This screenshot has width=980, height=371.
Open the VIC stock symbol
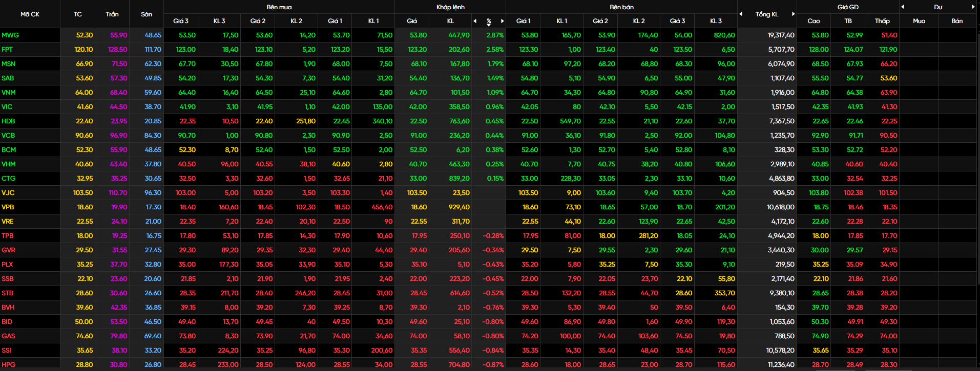click(x=7, y=107)
